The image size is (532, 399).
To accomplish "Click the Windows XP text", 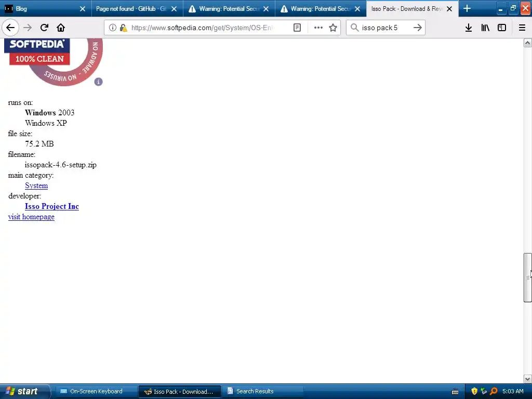I will (46, 123).
